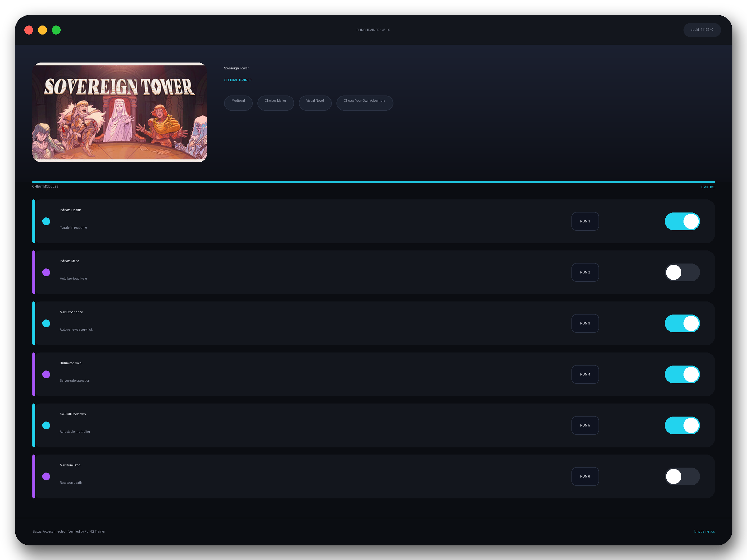The height and width of the screenshot is (560, 747).
Task: Click the Infinite Health label
Action: point(70,210)
